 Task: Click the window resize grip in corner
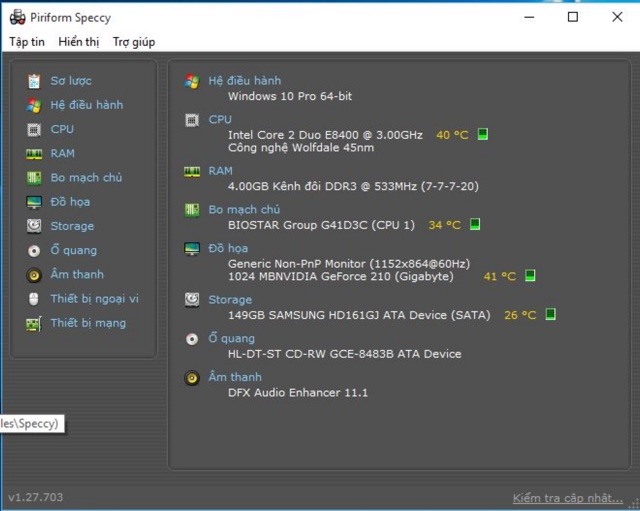point(635,506)
